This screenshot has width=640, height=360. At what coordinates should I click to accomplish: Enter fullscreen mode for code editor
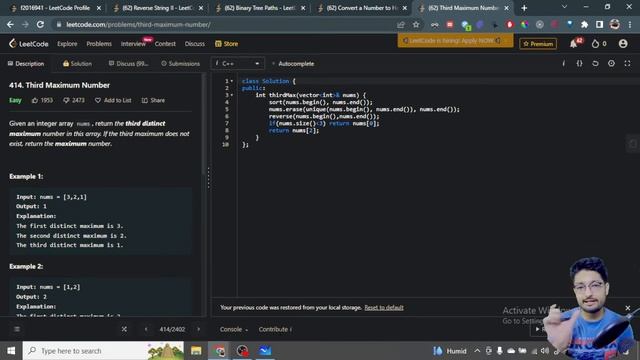coord(627,63)
